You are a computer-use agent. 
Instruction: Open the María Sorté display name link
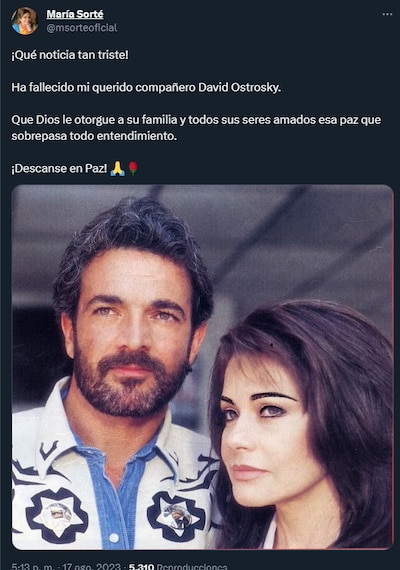[x=75, y=14]
